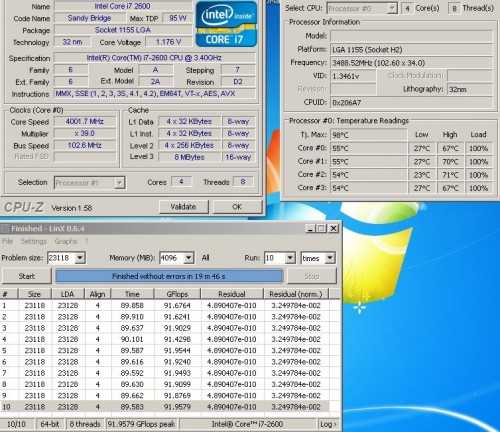
Task: Sort by the Residual column header
Action: click(232, 294)
